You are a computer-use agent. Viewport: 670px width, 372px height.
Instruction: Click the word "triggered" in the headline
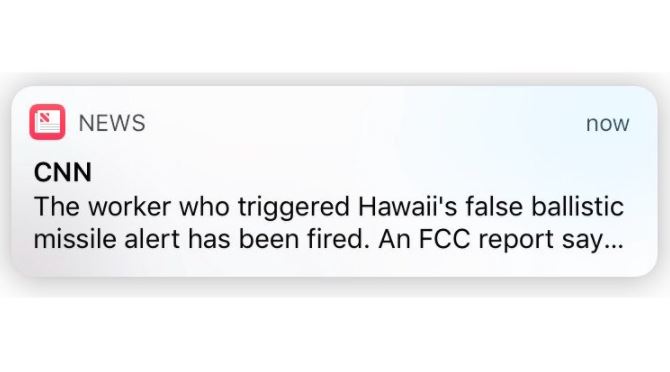click(294, 208)
